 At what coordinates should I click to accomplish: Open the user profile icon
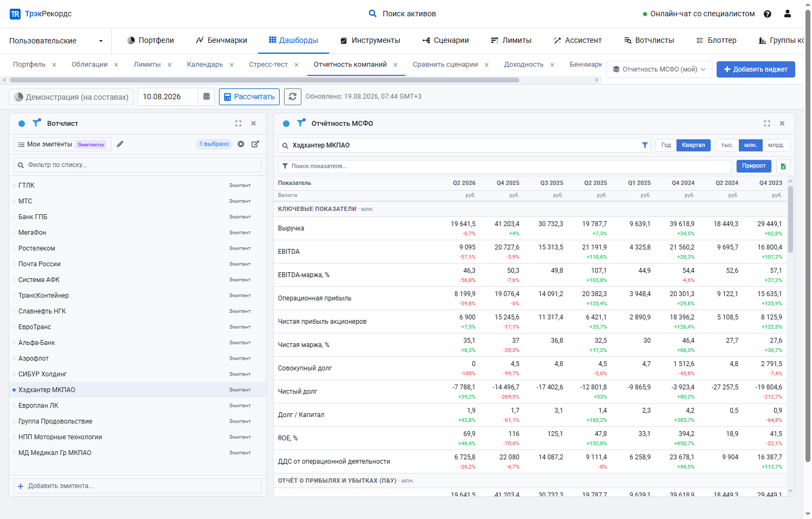788,14
